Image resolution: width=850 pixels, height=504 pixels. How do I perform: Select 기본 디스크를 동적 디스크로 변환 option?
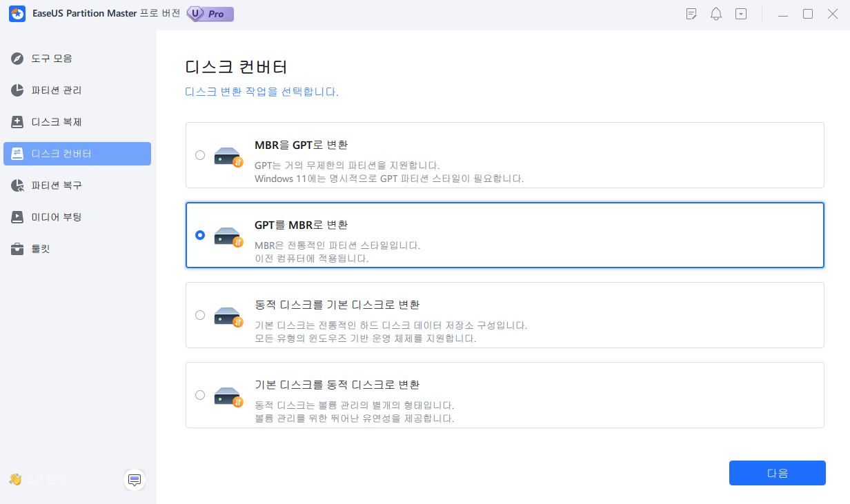point(200,395)
